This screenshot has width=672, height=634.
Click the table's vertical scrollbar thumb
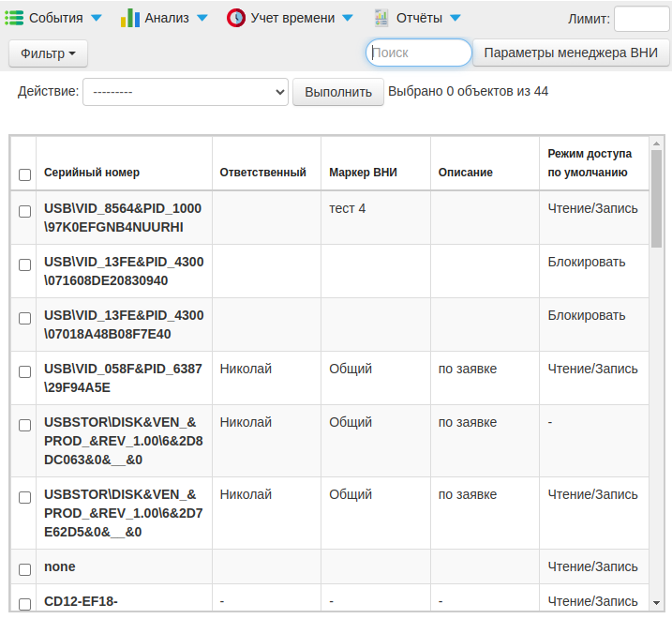tap(656, 197)
